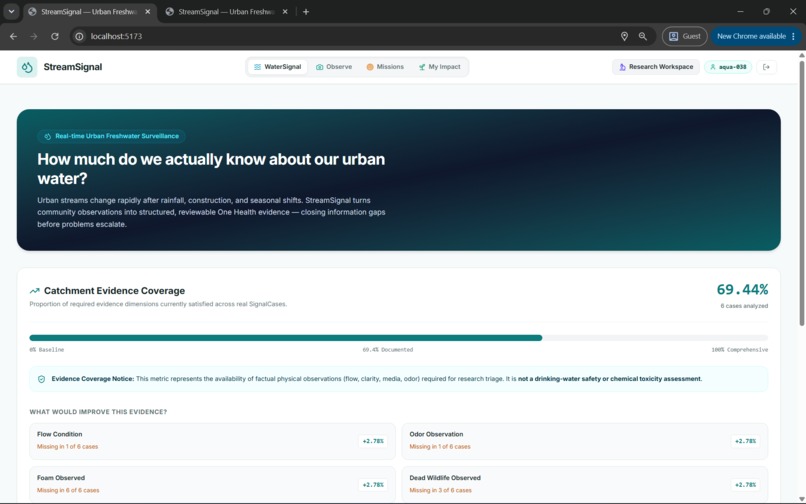Click the browser forward arrow

(34, 36)
